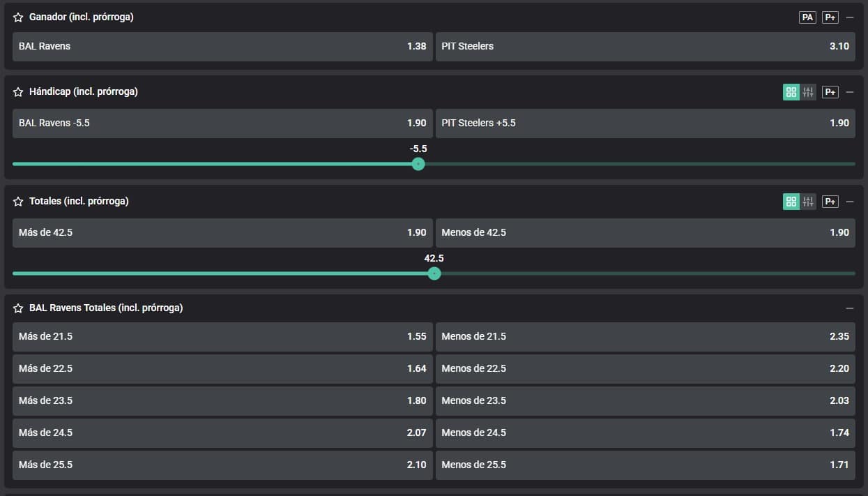This screenshot has width=868, height=496.
Task: Click the Hándicap -5.5 slider handle
Action: point(418,164)
